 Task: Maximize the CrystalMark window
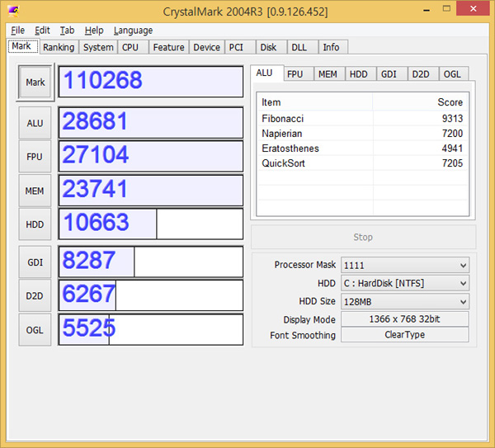coord(446,9)
